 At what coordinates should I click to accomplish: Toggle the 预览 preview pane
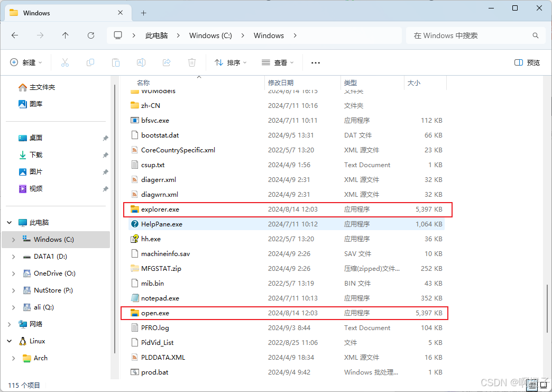tap(527, 63)
